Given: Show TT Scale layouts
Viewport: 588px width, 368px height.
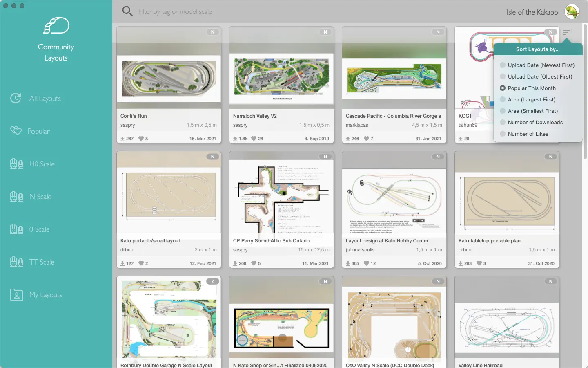Looking at the screenshot, I should (x=42, y=262).
